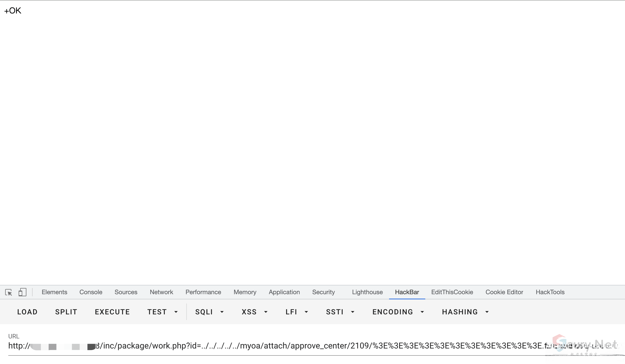Image resolution: width=625 pixels, height=364 pixels.
Task: Select the Network tab
Action: (x=161, y=292)
